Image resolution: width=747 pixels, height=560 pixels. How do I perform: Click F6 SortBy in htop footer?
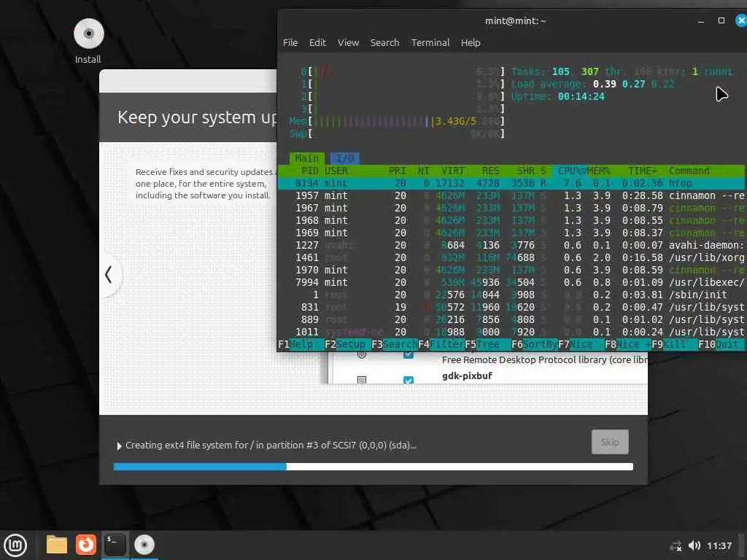pyautogui.click(x=534, y=344)
